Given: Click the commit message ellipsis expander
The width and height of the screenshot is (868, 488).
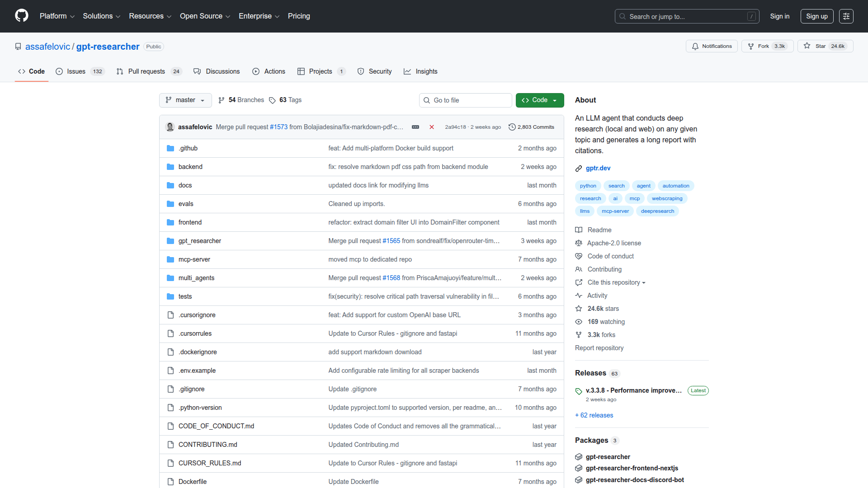Looking at the screenshot, I should pos(415,127).
